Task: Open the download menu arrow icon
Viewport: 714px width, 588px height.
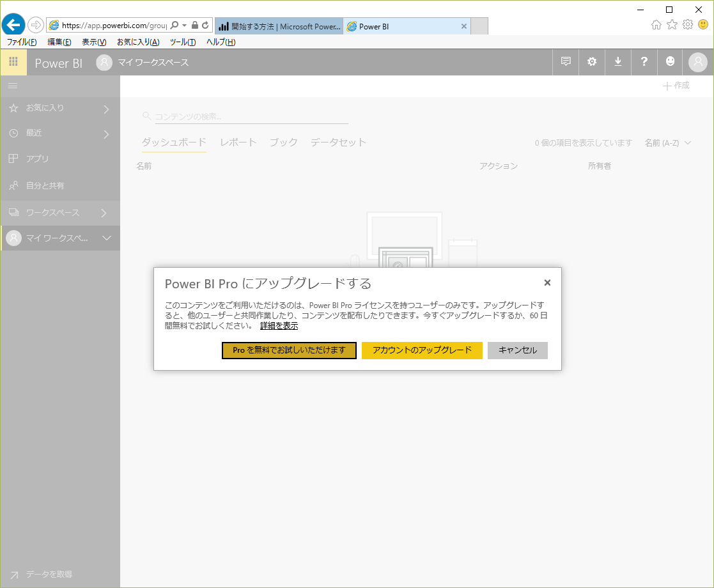Action: [x=618, y=61]
